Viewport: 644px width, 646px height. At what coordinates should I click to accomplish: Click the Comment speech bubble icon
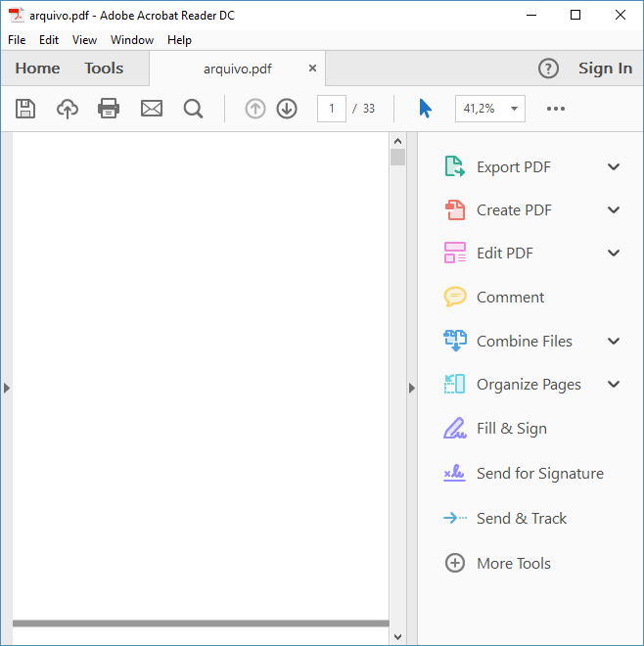pos(455,297)
